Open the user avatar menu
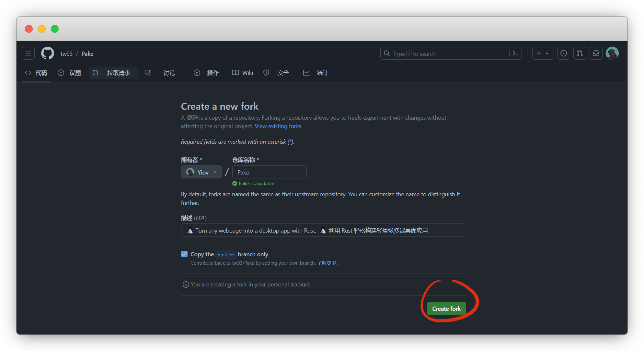Image resolution: width=644 pixels, height=351 pixels. 612,53
